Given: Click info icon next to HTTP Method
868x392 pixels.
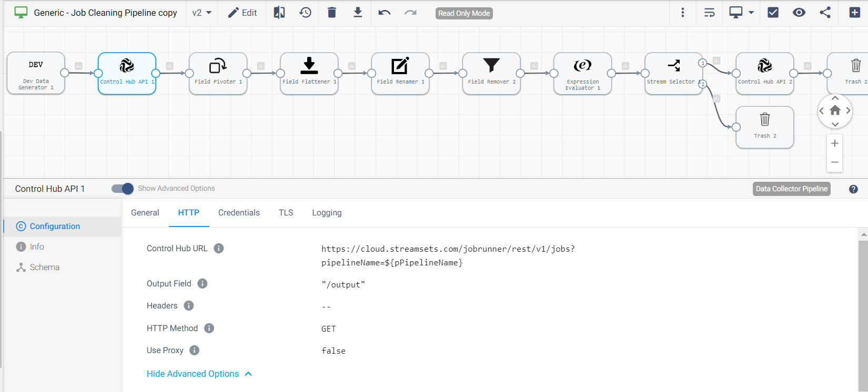Looking at the screenshot, I should [x=209, y=328].
